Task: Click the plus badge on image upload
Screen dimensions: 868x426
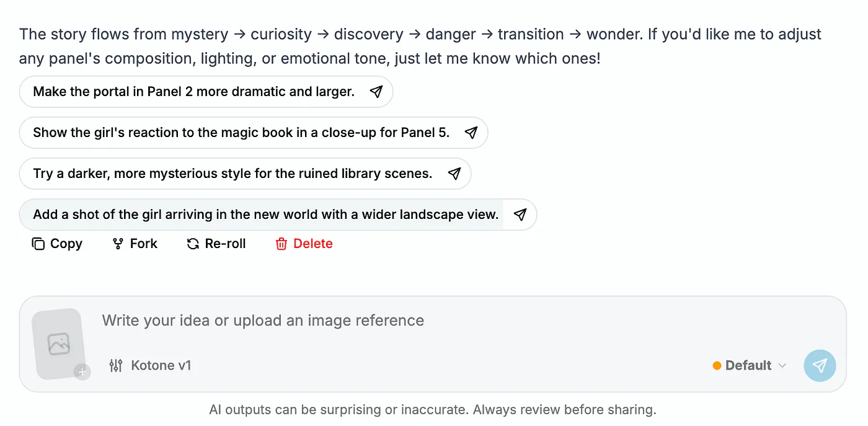Action: tap(82, 372)
